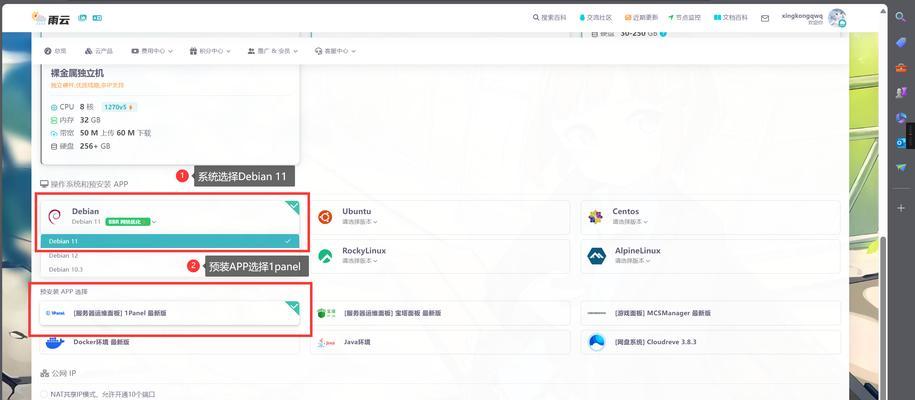Select Centos by its colorful logo
The image size is (915, 400).
pyautogui.click(x=595, y=217)
